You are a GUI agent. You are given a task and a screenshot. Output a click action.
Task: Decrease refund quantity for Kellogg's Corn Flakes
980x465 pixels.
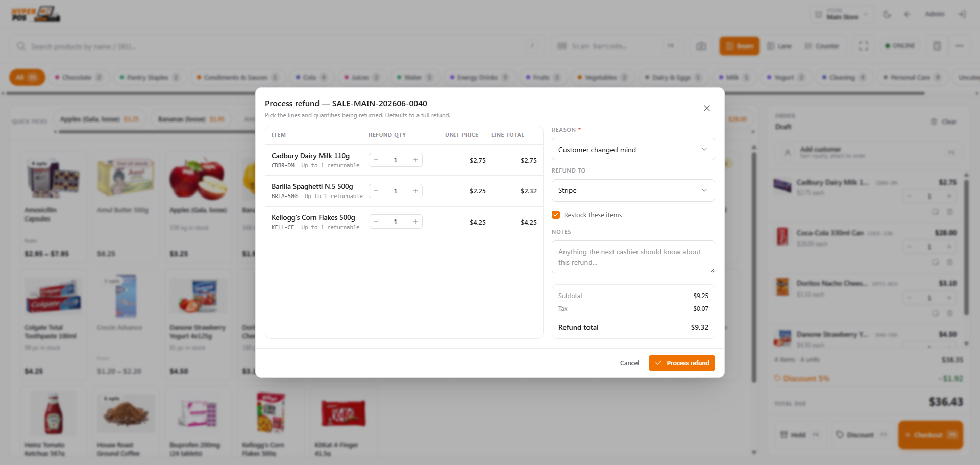tap(376, 222)
